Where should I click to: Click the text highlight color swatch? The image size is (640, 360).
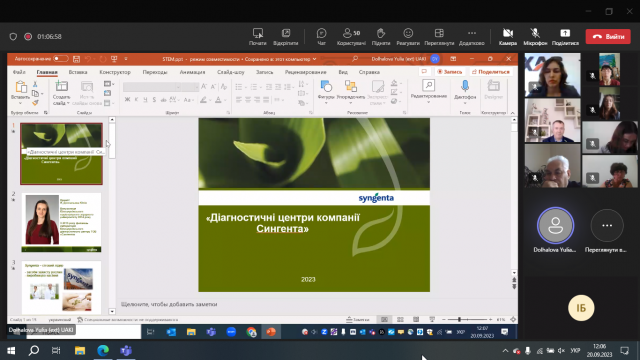point(203,100)
